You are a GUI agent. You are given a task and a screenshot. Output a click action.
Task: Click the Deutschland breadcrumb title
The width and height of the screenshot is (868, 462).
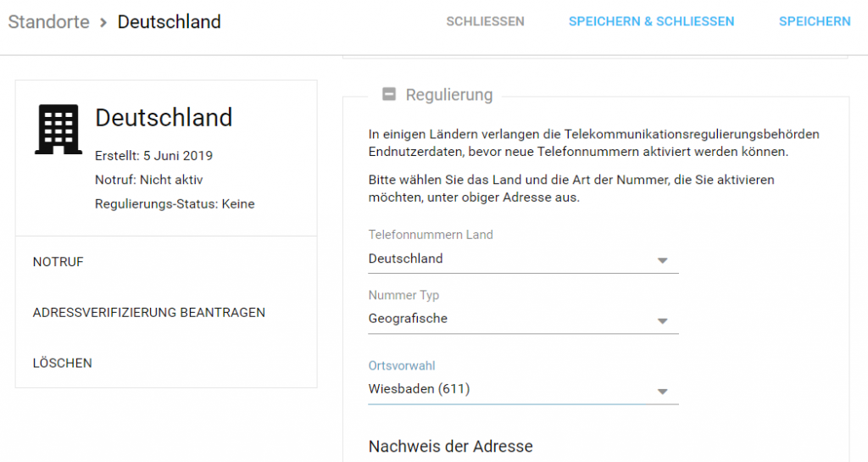pos(169,22)
